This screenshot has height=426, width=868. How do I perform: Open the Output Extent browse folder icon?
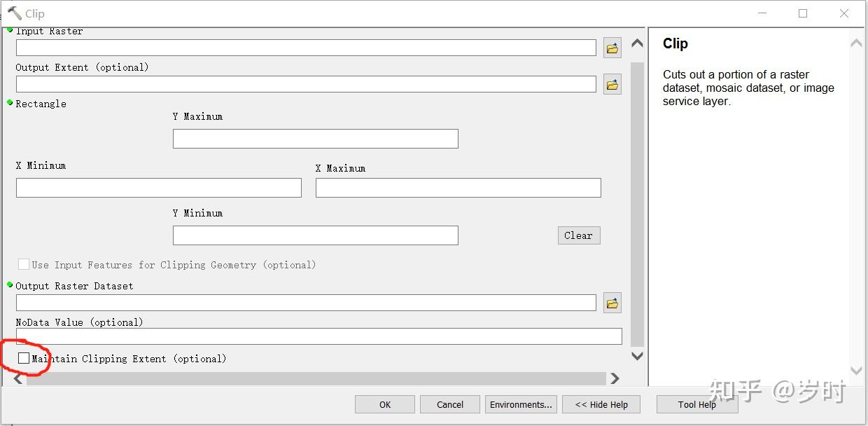pos(612,85)
